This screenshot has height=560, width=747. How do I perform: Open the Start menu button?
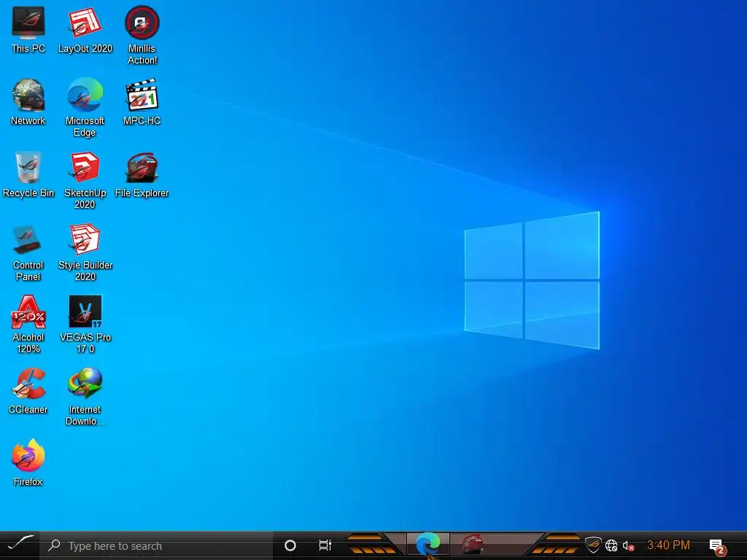click(x=20, y=545)
